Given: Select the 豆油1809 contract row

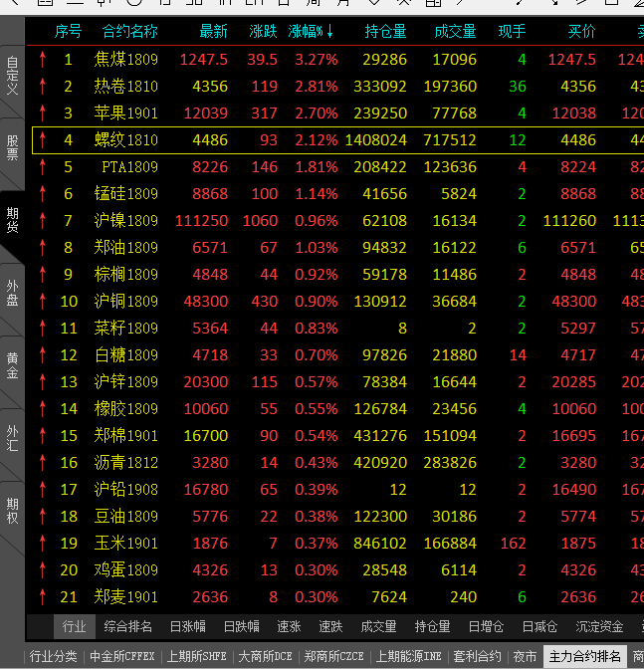Looking at the screenshot, I should click(337, 516).
